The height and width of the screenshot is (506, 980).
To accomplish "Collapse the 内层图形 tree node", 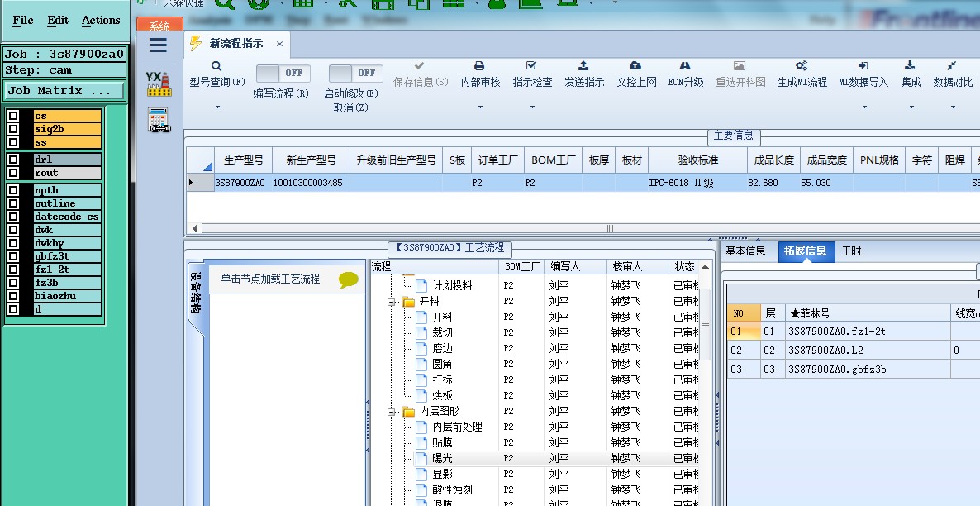I will pyautogui.click(x=392, y=412).
